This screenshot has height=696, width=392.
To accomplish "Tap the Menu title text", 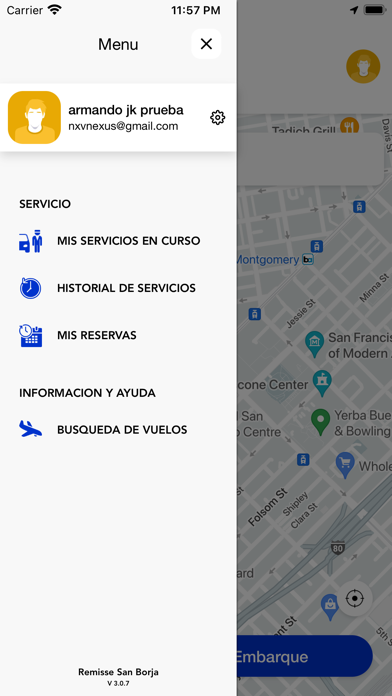I will (118, 44).
